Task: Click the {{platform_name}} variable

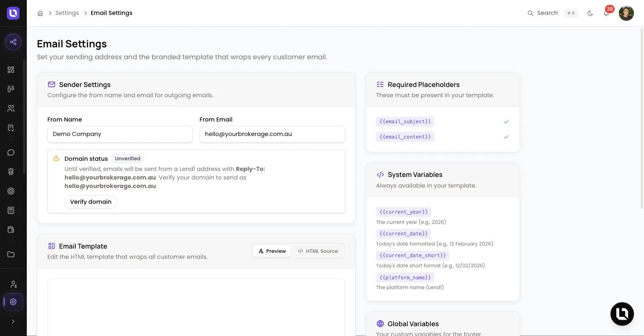Action: (405, 278)
